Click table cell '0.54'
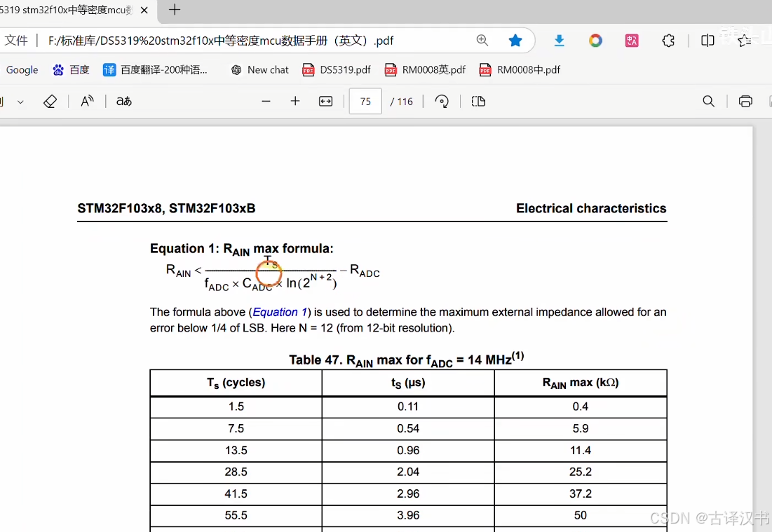Viewport: 772px width, 532px height. (408, 429)
